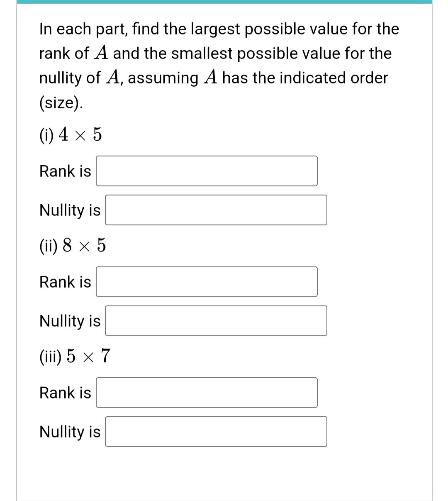Select the answer box below '(iii) 5 × 7'

point(206,393)
